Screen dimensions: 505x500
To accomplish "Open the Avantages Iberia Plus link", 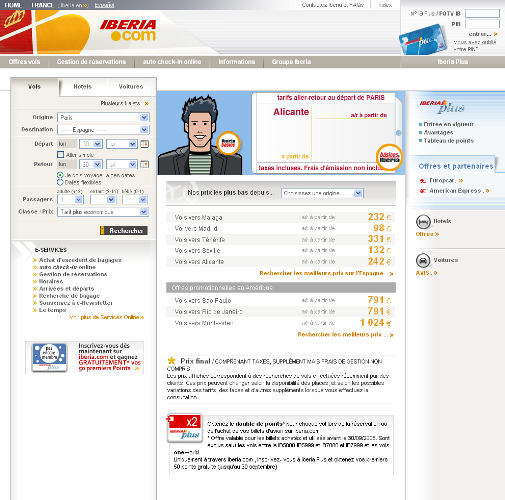I will click(438, 132).
